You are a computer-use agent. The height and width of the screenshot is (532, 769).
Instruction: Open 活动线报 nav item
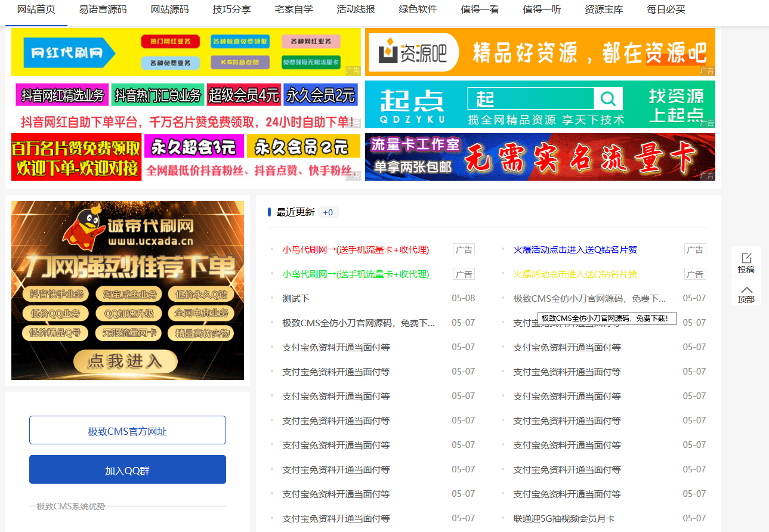coord(356,10)
